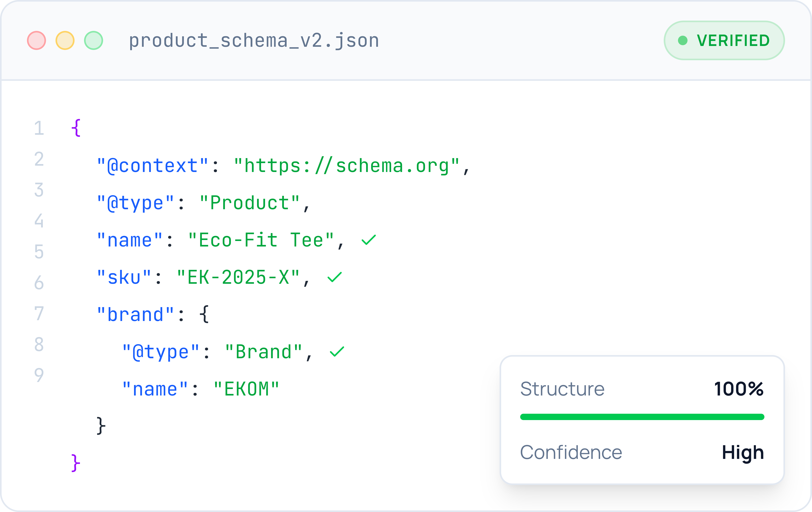Click the green window dot

coord(93,40)
